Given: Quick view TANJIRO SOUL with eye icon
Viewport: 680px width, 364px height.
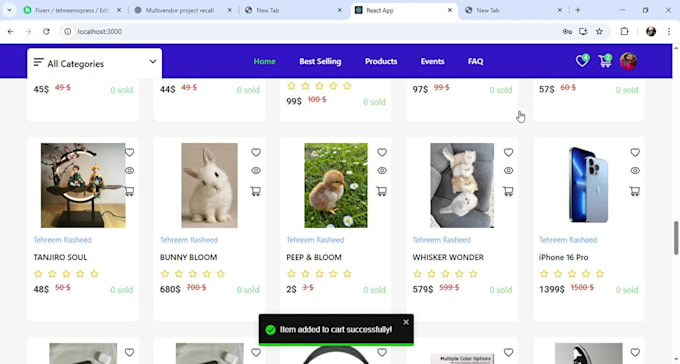Looking at the screenshot, I should click(x=129, y=171).
